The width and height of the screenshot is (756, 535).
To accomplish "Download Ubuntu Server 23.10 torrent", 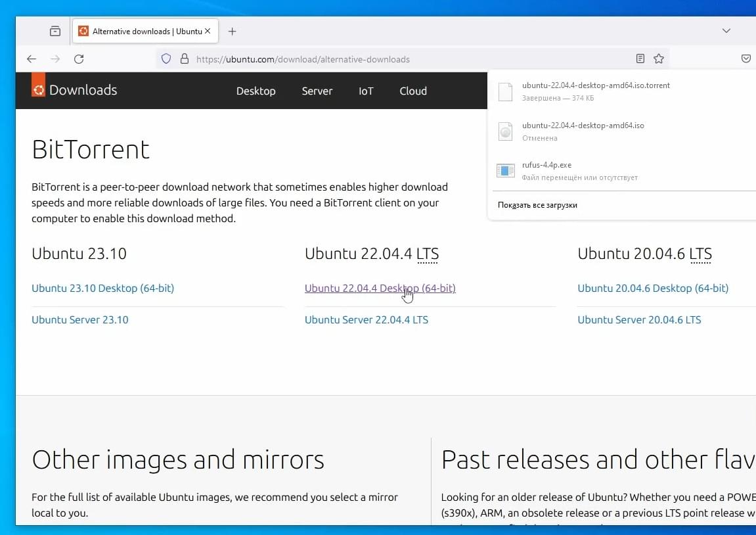I will pyautogui.click(x=80, y=319).
